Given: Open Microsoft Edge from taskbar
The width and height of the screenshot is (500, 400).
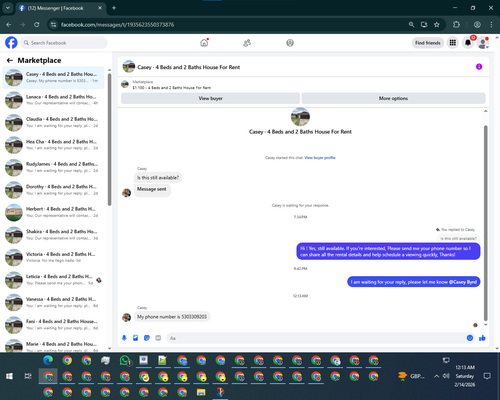Looking at the screenshot, I should tap(48, 361).
